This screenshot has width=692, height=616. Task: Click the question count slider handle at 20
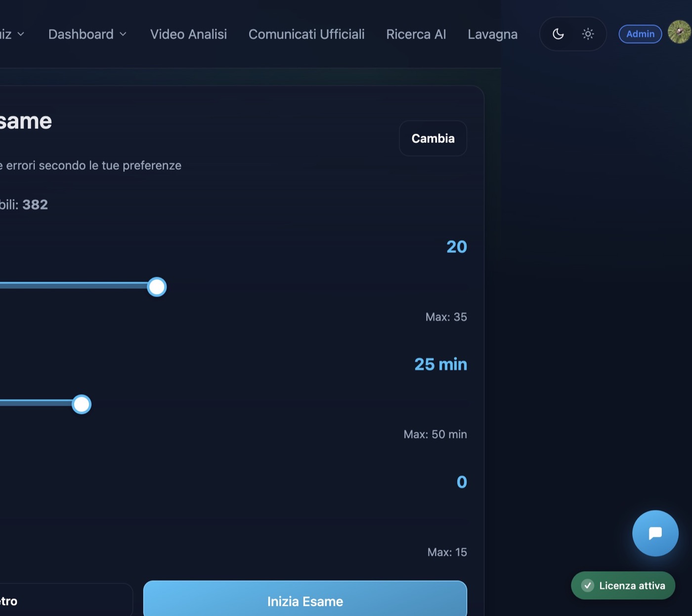click(x=157, y=287)
